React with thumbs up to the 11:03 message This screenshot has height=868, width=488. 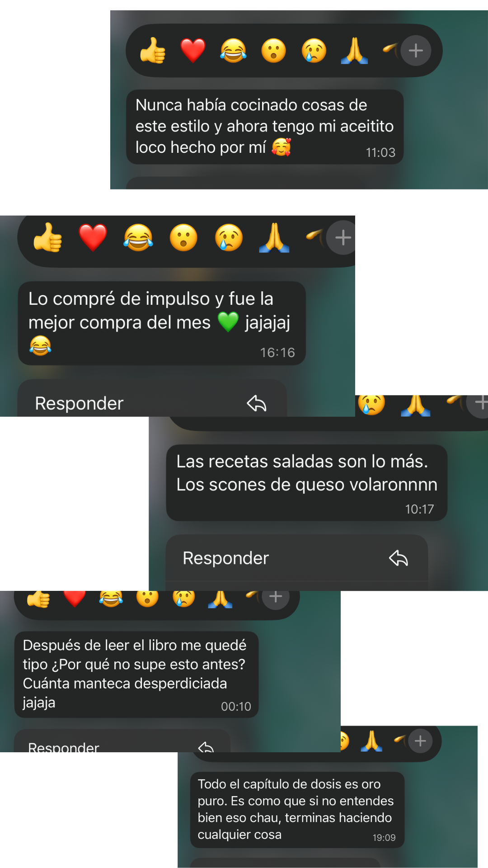coord(153,50)
